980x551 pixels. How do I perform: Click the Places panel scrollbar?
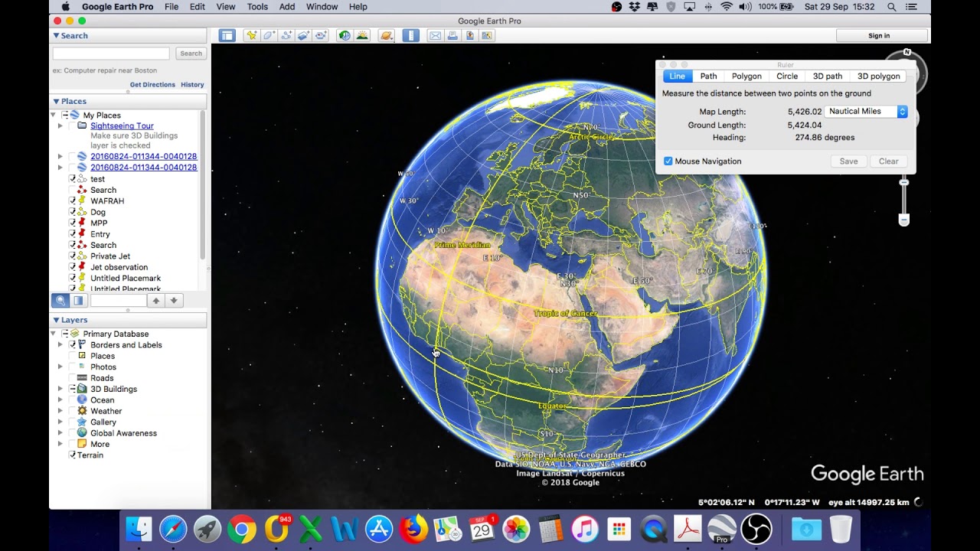203,184
